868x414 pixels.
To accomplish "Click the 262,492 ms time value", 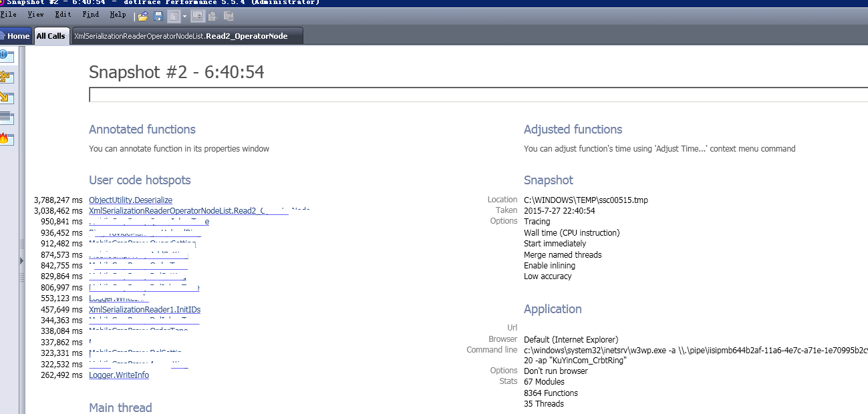I will [63, 375].
